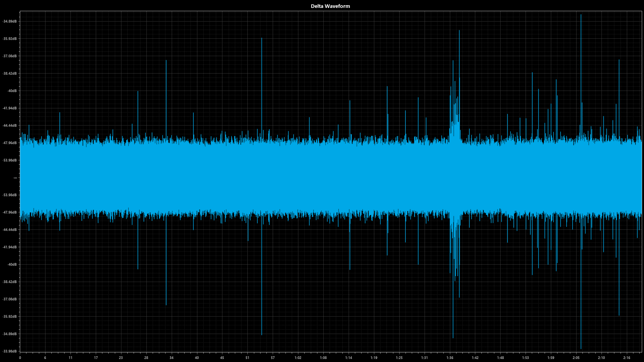The image size is (644, 362).
Task: Click the 40 seconds time axis label
Action: tap(197, 358)
